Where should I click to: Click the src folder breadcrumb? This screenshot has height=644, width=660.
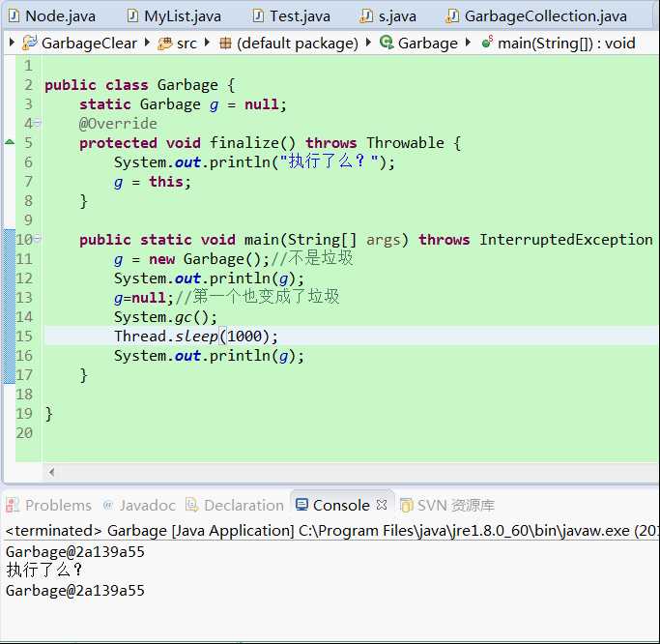coord(187,43)
